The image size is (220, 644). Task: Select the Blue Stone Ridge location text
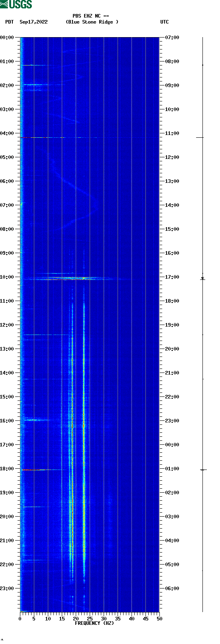click(x=92, y=22)
